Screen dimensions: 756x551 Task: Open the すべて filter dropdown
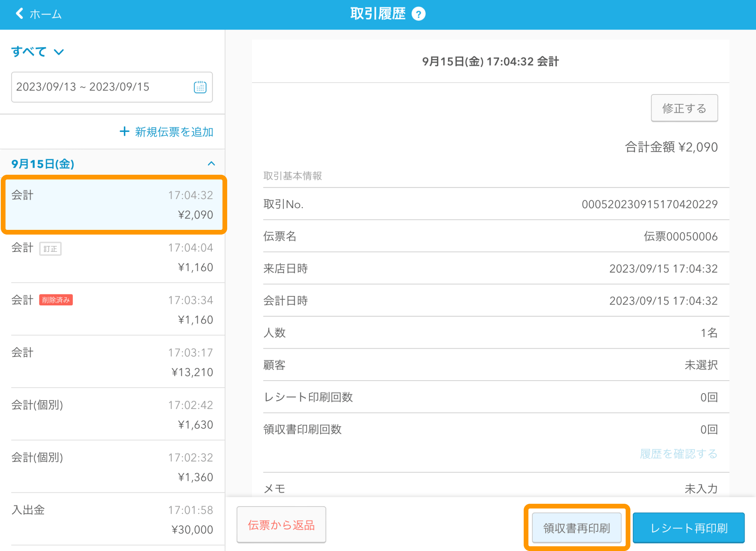(x=37, y=52)
